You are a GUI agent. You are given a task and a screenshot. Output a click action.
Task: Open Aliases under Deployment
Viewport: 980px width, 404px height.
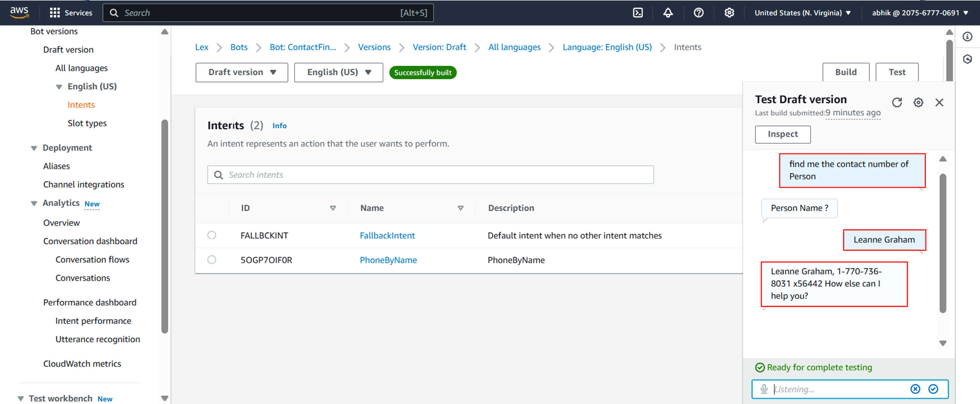coord(56,166)
